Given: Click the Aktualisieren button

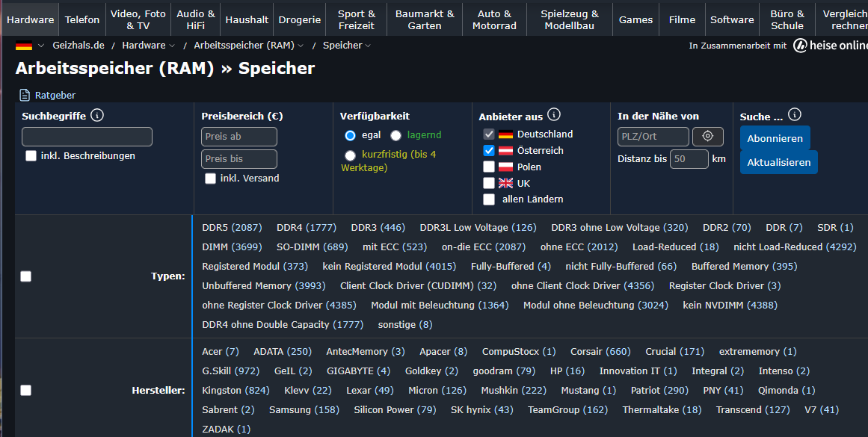Looking at the screenshot, I should click(x=778, y=162).
